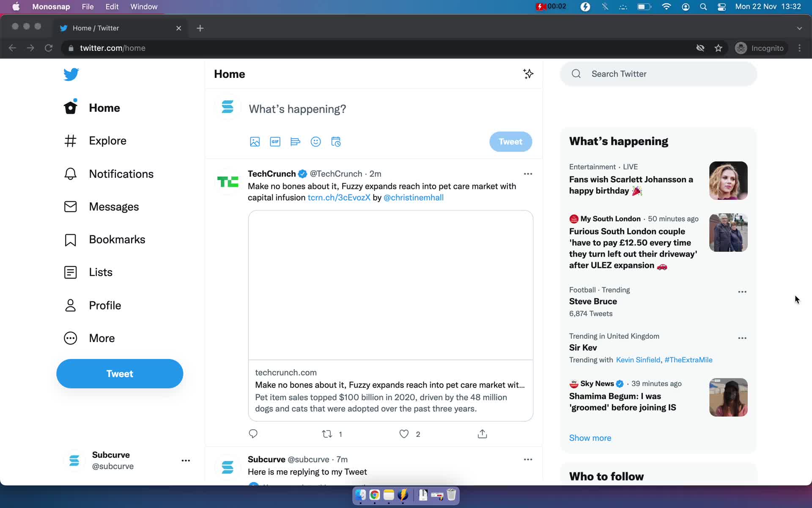Click the Spotlight search icon in menu bar
Image resolution: width=812 pixels, height=508 pixels.
(703, 7)
